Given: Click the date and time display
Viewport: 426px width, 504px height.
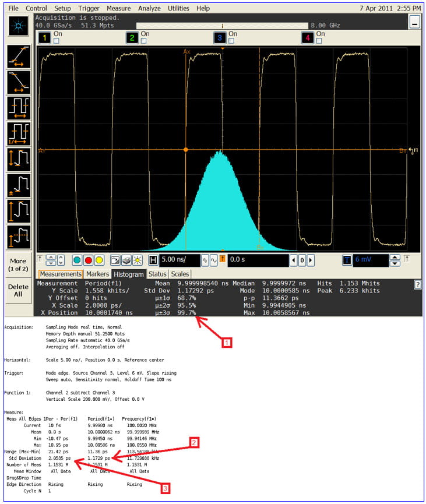Looking at the screenshot, I should (390, 8).
